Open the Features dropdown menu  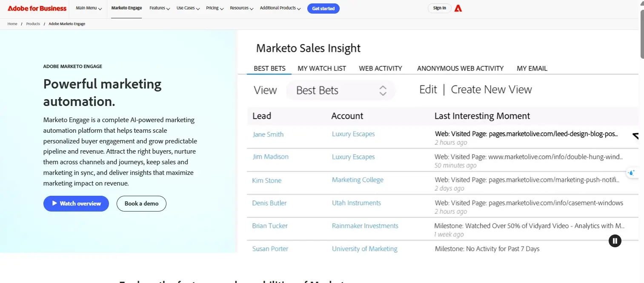(x=160, y=8)
